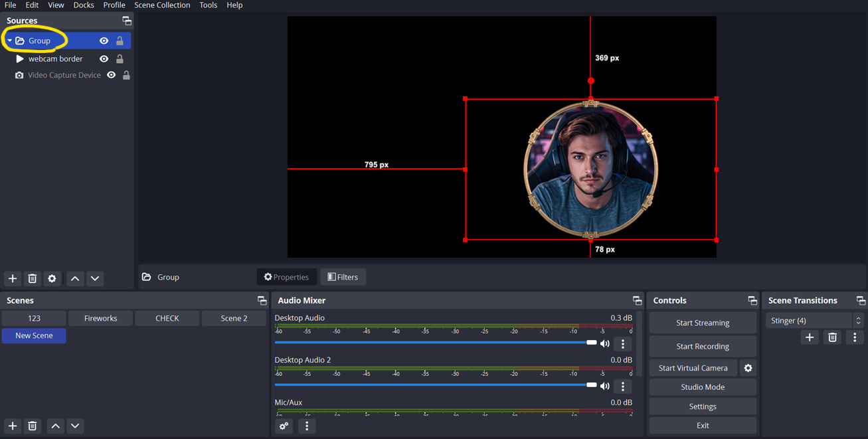Image resolution: width=868 pixels, height=439 pixels.
Task: Lock the Group source
Action: (x=120, y=41)
